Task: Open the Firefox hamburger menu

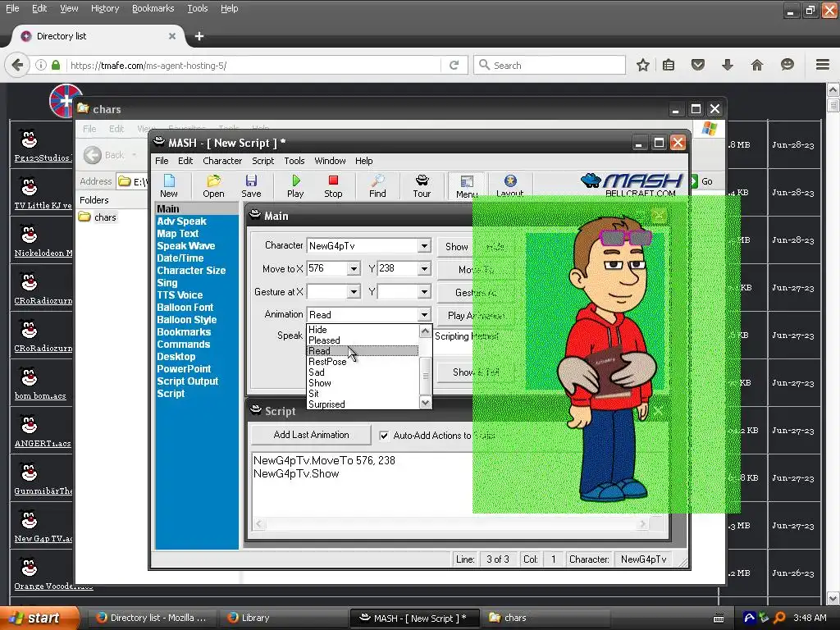Action: 823,65
